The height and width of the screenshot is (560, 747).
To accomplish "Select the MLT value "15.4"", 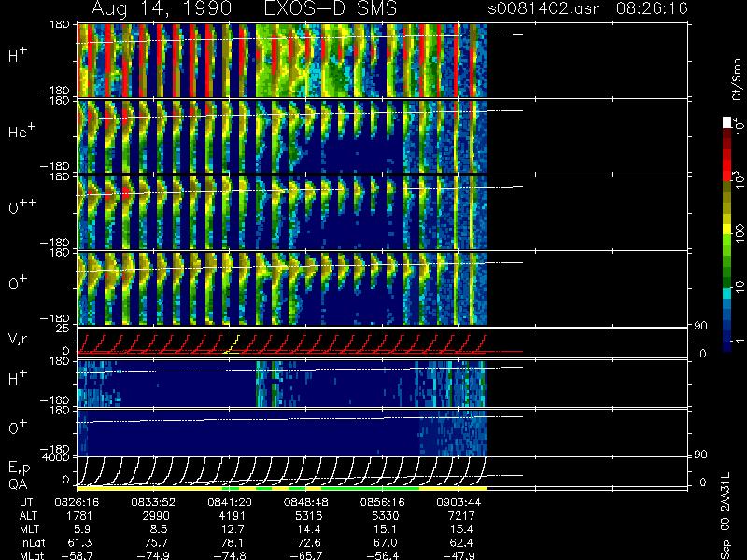I will point(462,529).
